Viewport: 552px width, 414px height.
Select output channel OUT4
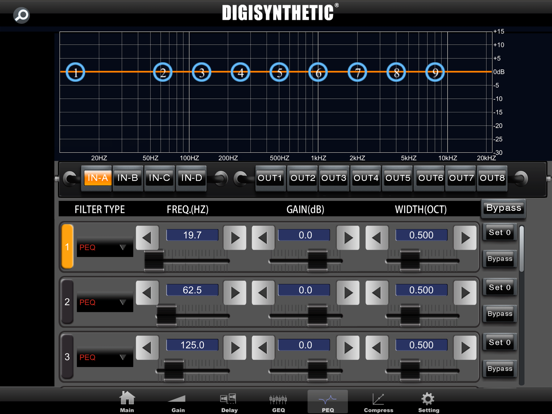(365, 178)
